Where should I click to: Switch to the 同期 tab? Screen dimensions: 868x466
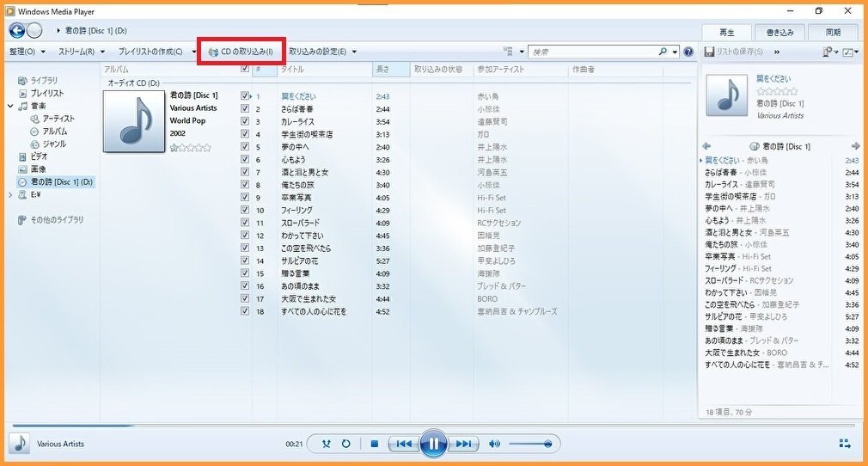(x=833, y=32)
